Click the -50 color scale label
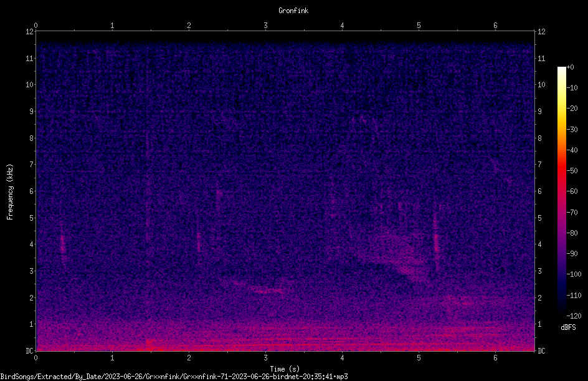The width and height of the screenshot is (588, 381). (x=572, y=171)
